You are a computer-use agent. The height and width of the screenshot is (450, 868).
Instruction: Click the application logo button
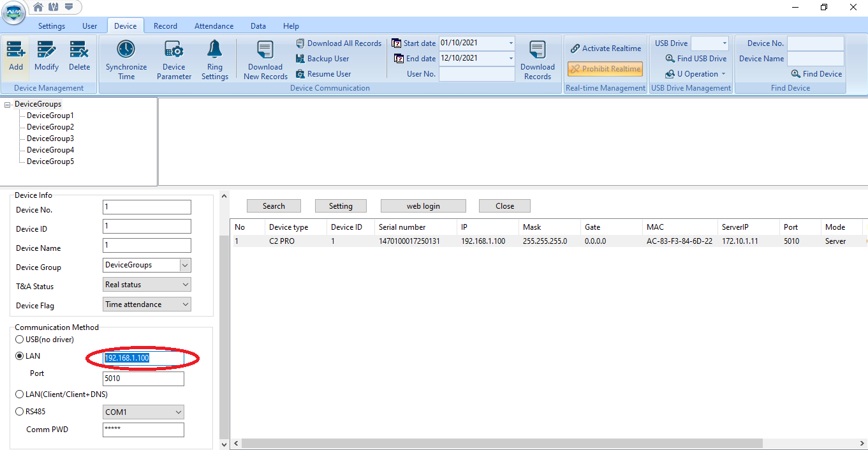(x=13, y=13)
